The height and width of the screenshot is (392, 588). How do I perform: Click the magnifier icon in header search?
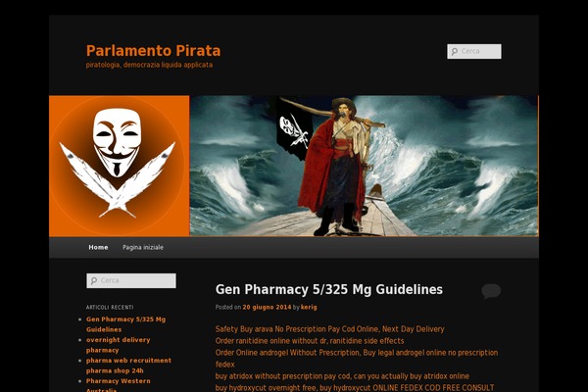point(455,51)
